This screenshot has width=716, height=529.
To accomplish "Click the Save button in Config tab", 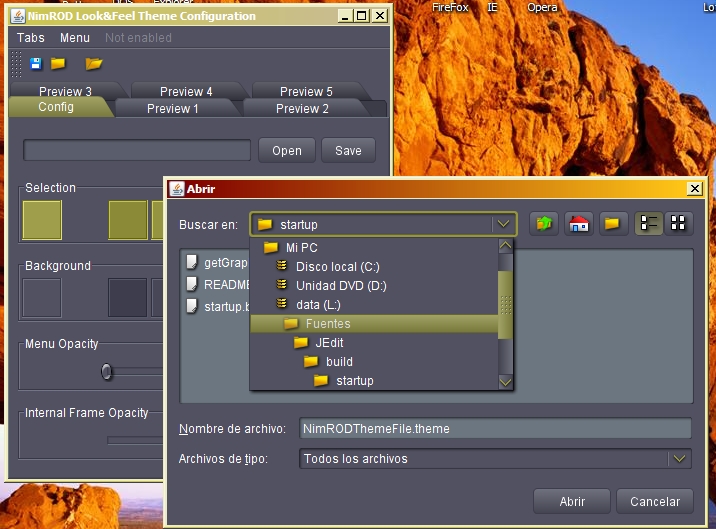I will click(348, 151).
